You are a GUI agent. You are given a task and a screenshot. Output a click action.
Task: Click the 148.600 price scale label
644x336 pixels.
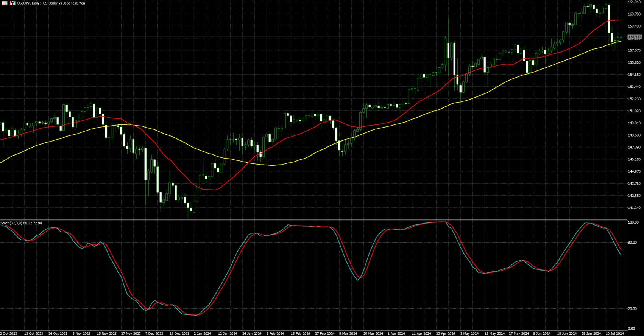[x=634, y=135]
